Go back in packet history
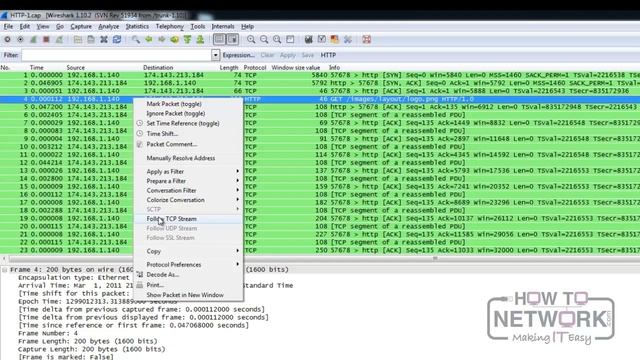The height and width of the screenshot is (360, 640). [149, 40]
